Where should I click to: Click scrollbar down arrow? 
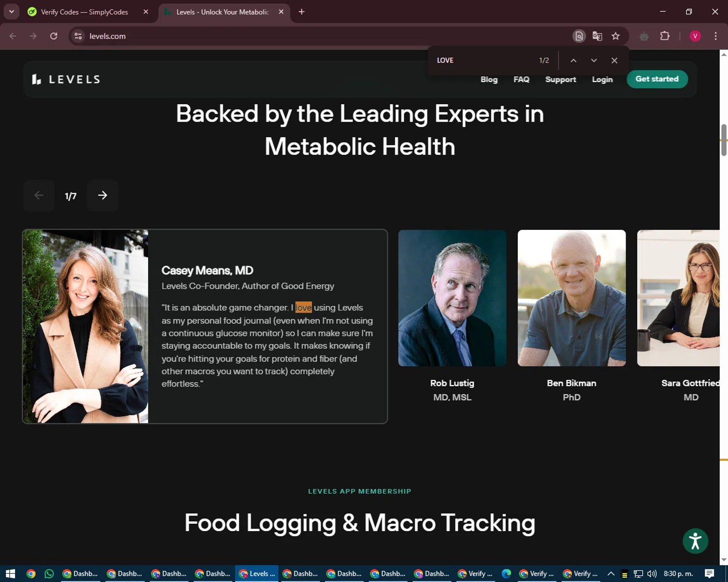pos(724,559)
